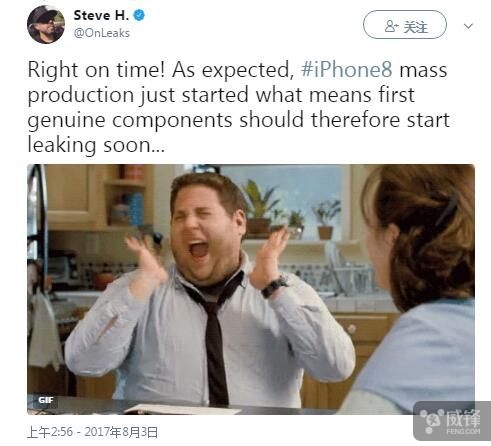Screen dimensions: 491x446
Task: Click the 关注 label text
Action: pyautogui.click(x=415, y=26)
